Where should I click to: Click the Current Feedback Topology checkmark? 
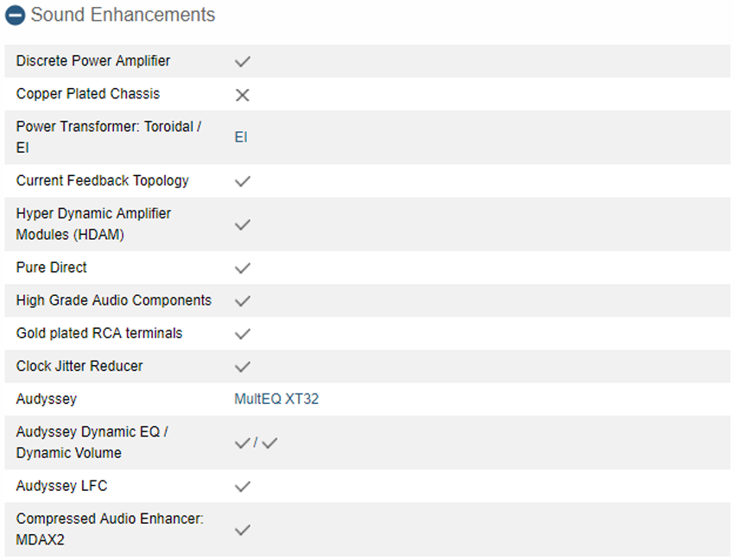[x=243, y=181]
